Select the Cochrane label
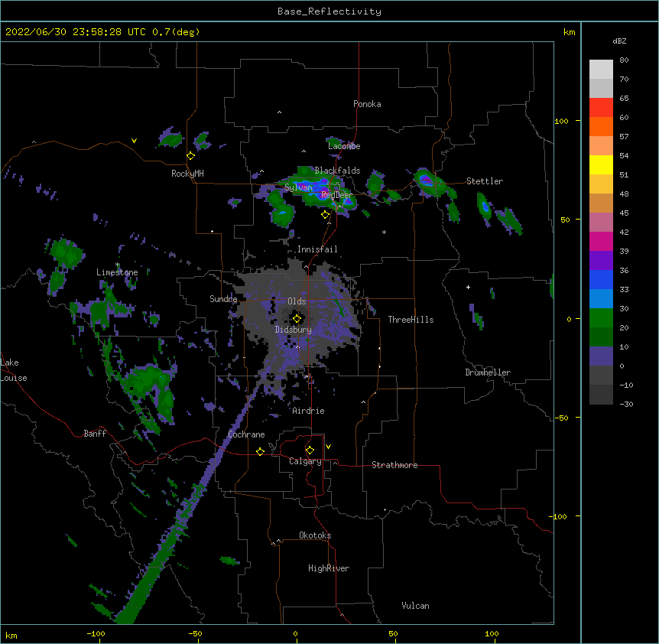659x644 pixels. pyautogui.click(x=246, y=434)
